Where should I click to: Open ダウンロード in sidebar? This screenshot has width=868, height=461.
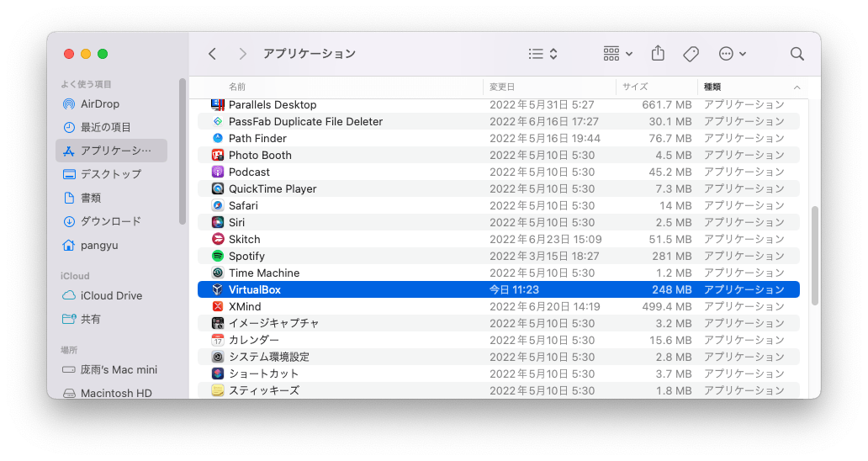(111, 221)
